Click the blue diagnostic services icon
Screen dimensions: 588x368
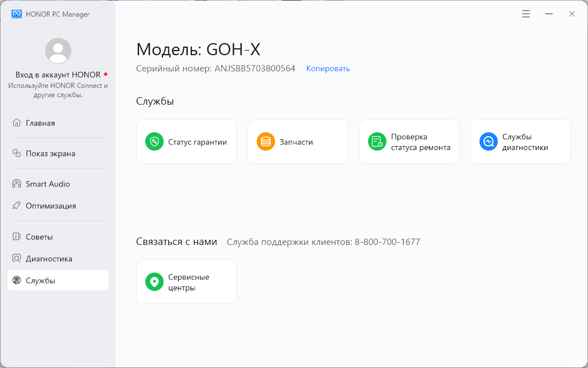point(489,141)
